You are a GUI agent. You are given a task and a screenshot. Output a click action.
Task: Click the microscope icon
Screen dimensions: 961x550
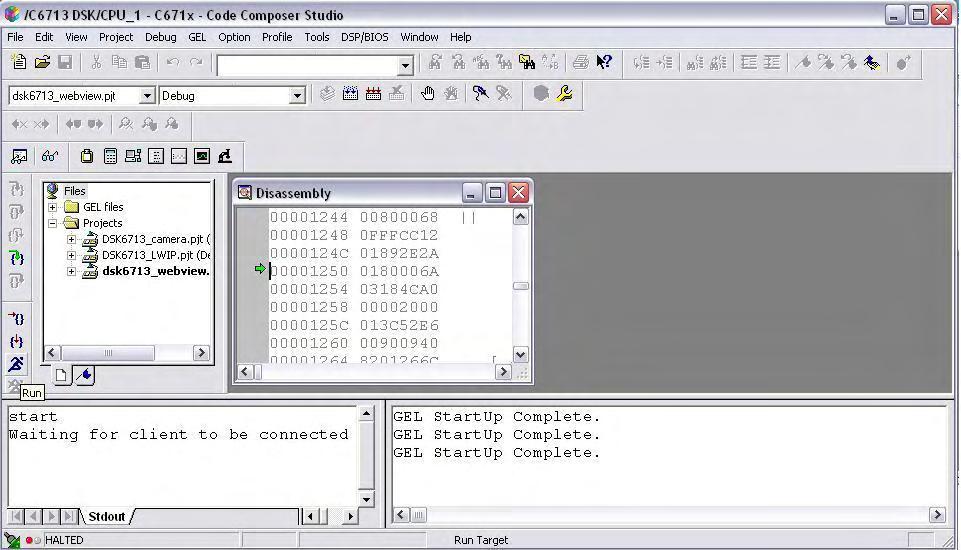225,156
